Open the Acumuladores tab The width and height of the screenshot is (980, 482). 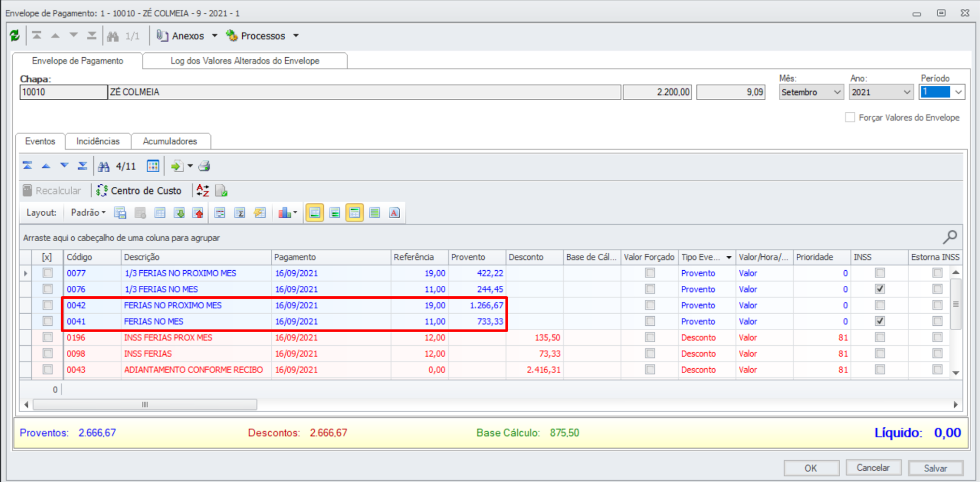pyautogui.click(x=170, y=141)
